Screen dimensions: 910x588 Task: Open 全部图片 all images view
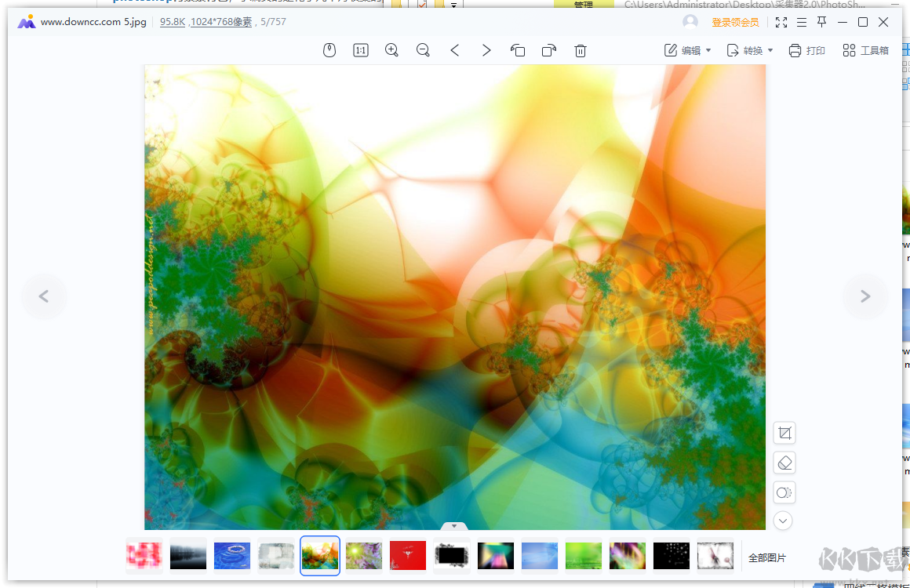766,558
